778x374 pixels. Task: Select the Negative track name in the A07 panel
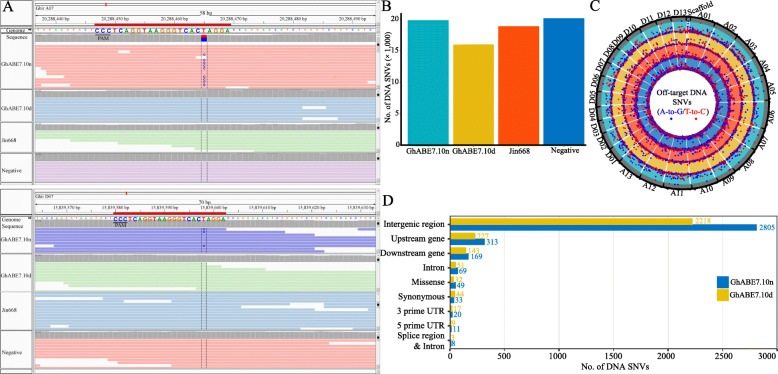[11, 170]
